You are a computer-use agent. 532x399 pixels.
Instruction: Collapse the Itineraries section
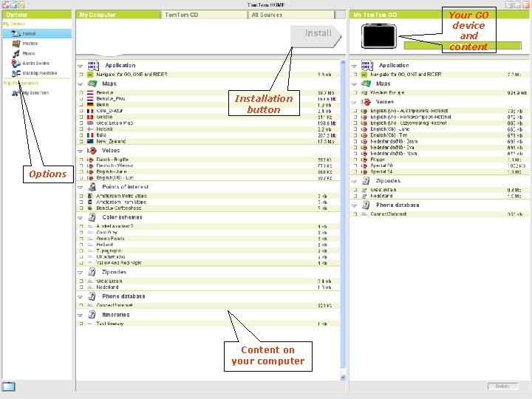click(x=80, y=316)
